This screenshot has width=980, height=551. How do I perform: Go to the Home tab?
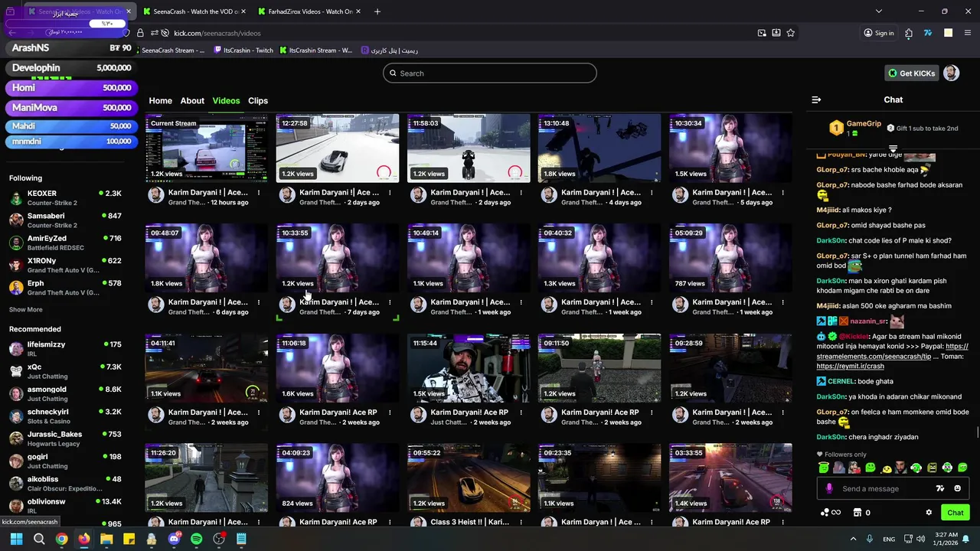point(160,101)
